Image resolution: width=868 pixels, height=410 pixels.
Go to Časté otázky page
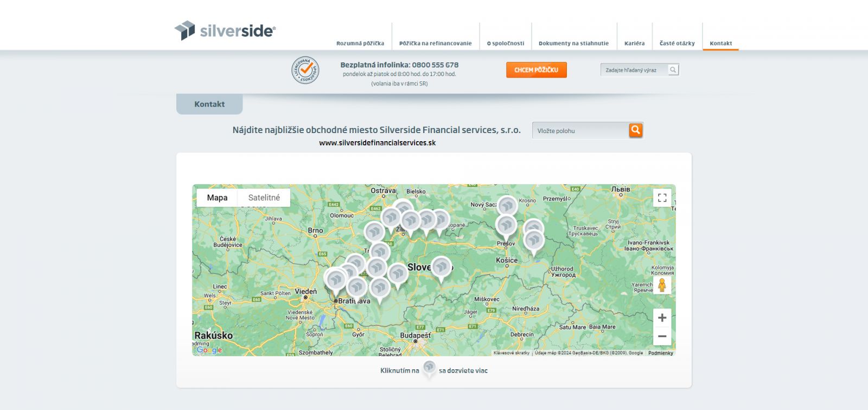click(x=676, y=43)
